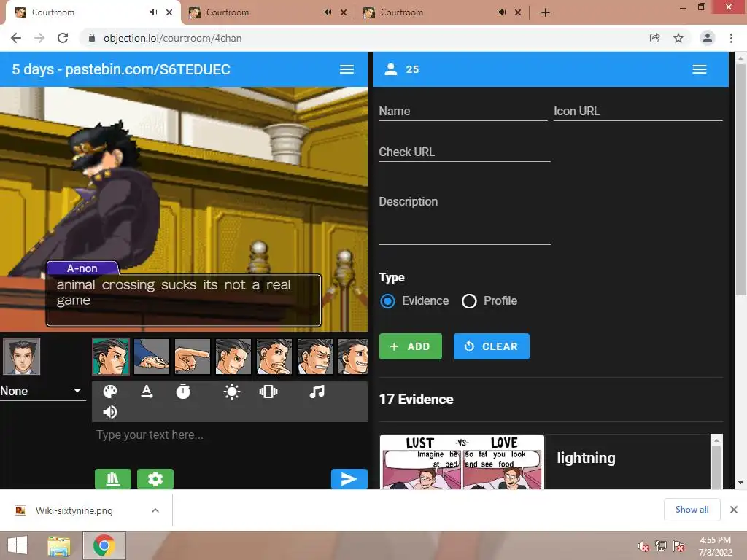
Task: Send the message with the arrow button
Action: pyautogui.click(x=349, y=479)
